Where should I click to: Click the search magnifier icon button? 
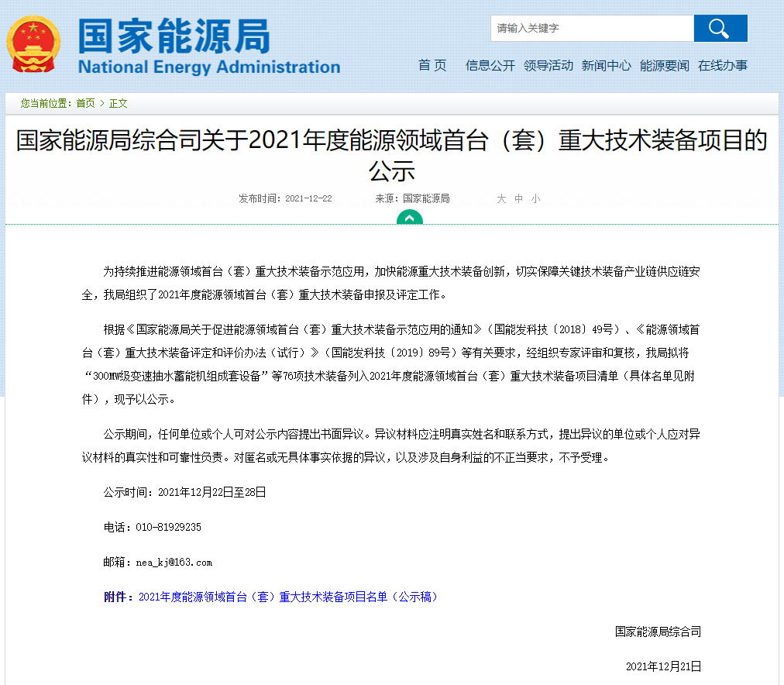click(720, 29)
